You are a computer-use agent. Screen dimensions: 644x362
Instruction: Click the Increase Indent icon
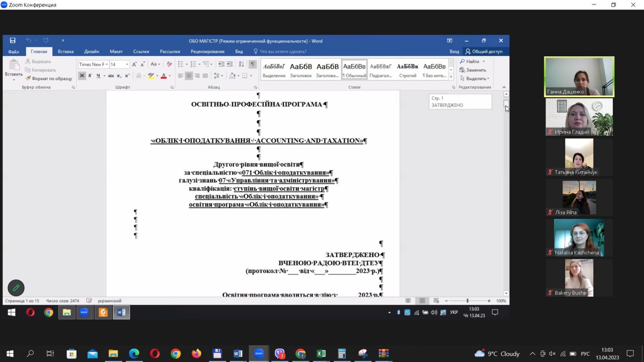[x=230, y=64]
